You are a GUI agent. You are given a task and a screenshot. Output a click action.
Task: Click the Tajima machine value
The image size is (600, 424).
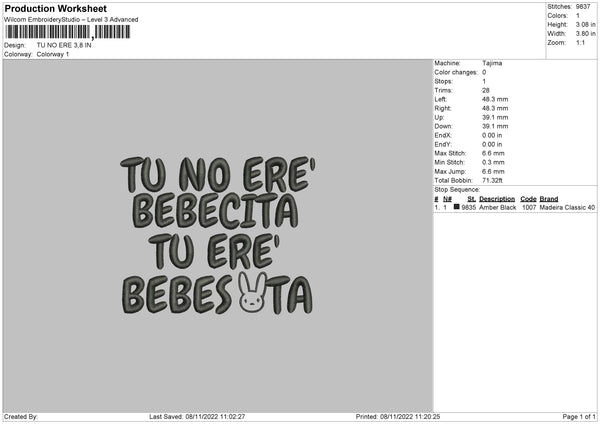pyautogui.click(x=492, y=63)
